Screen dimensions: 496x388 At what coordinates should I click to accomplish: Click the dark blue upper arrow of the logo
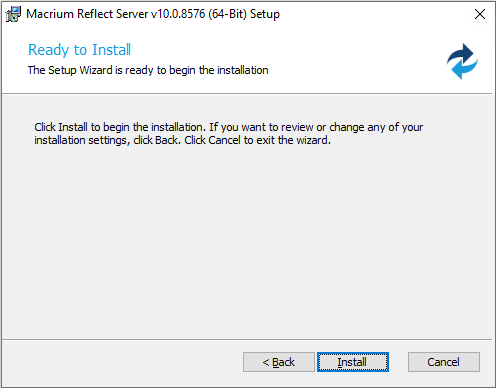coord(461,54)
